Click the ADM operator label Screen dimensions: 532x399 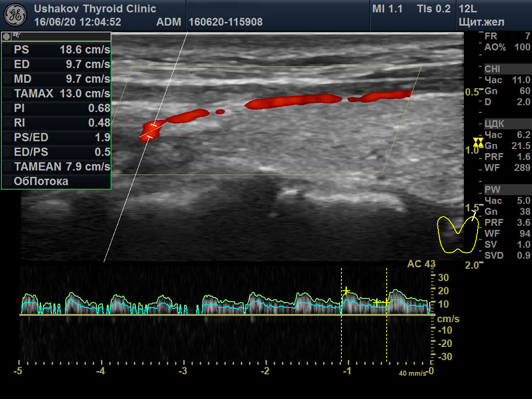point(169,22)
